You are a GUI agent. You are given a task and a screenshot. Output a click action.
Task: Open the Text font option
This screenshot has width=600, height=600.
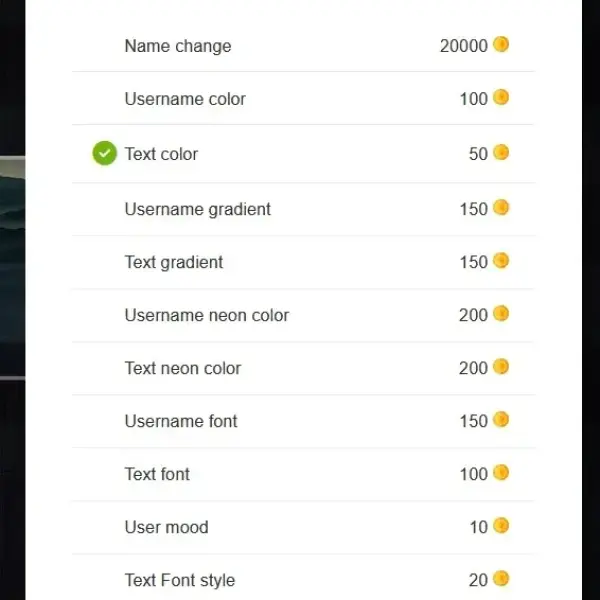303,474
